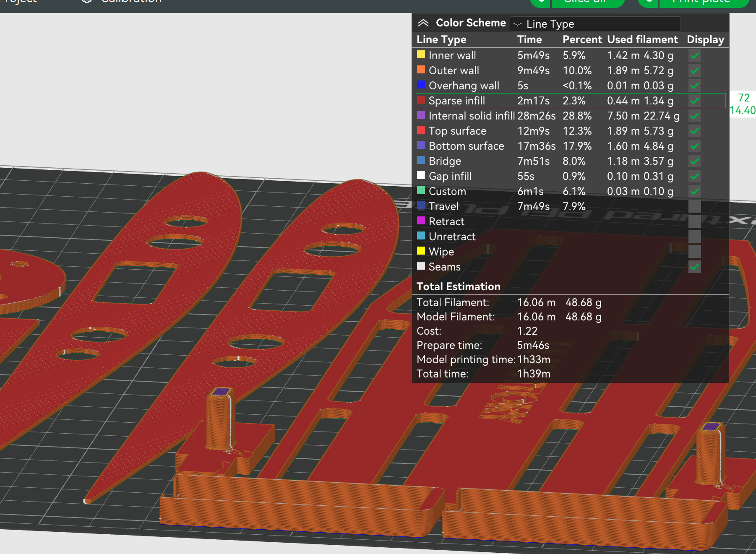Click the 'Overhang wall' label
Screen dimensions: 756x554
pos(464,86)
